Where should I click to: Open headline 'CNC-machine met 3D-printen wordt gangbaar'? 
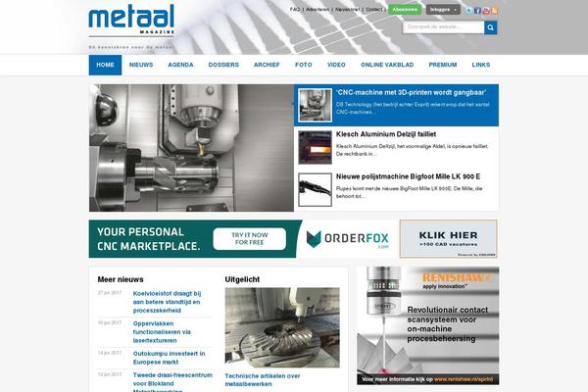pyautogui.click(x=411, y=92)
